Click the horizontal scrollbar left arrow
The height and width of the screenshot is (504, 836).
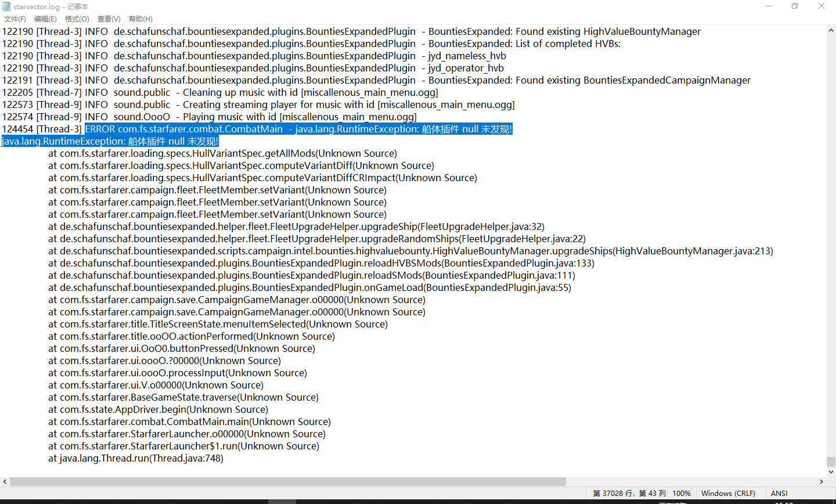5,481
